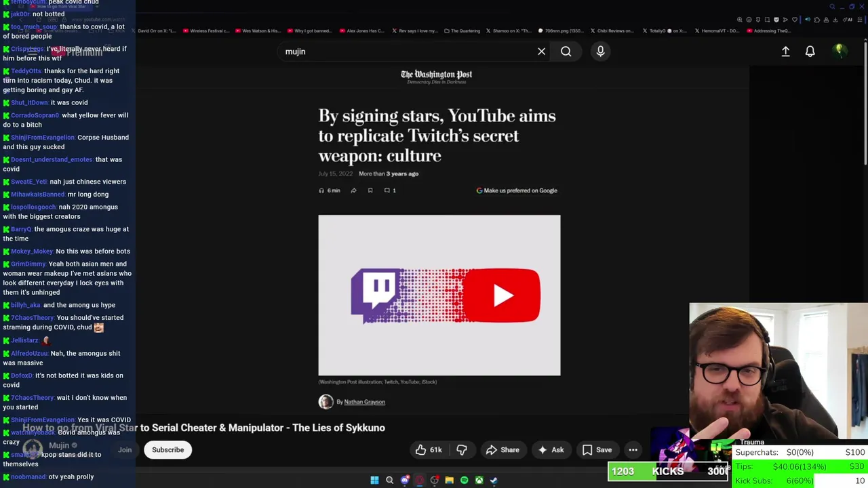
Task: Open YouTube notifications bell
Action: pyautogui.click(x=810, y=52)
